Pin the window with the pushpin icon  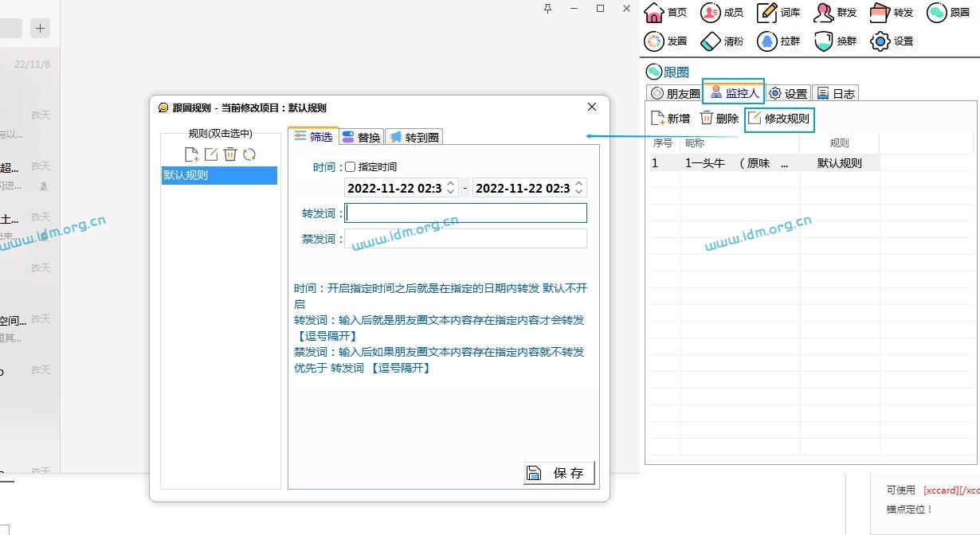547,8
